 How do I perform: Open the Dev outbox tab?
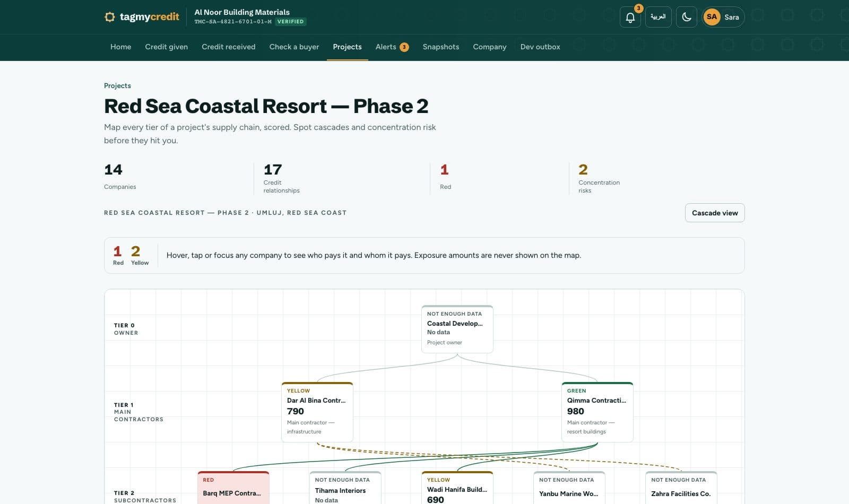[540, 47]
